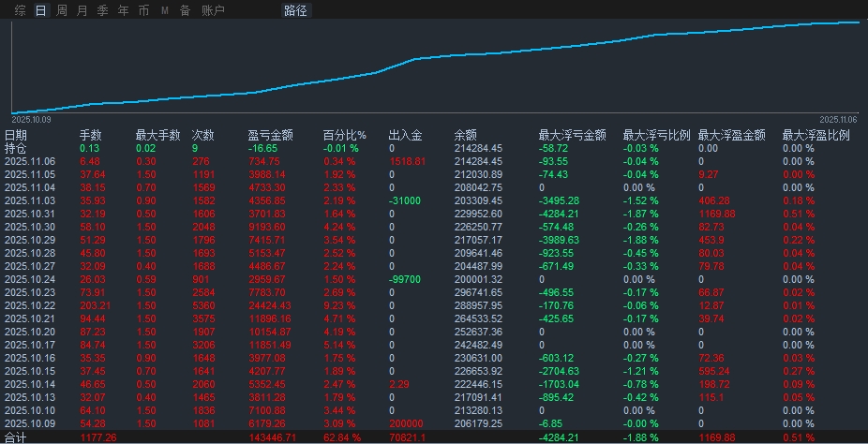Open the 币 currency tab
The image size is (868, 444).
[x=144, y=10]
